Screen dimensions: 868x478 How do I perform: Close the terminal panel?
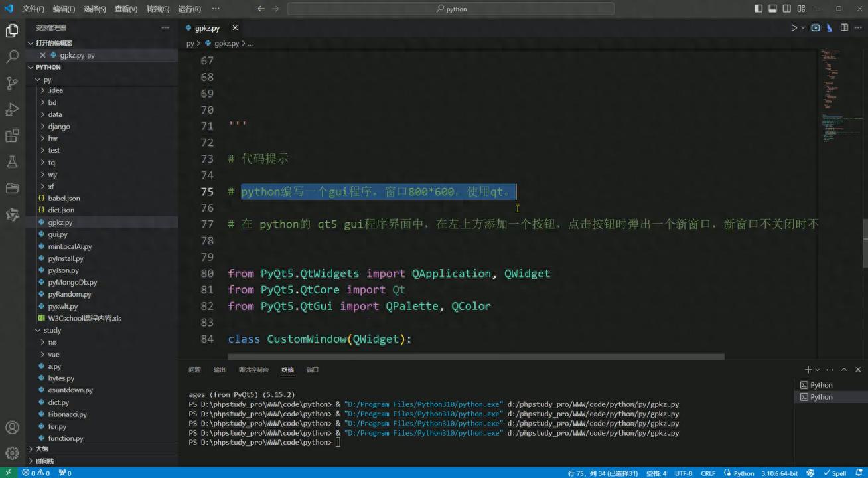pyautogui.click(x=858, y=370)
